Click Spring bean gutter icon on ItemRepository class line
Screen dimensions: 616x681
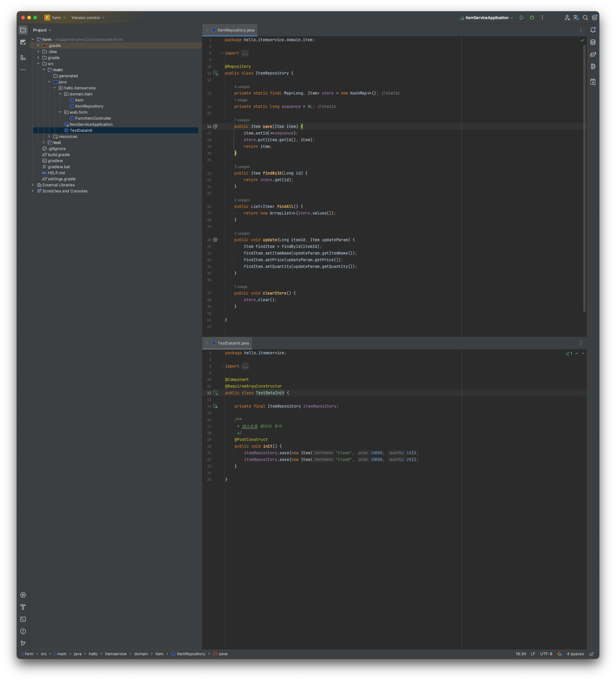pyautogui.click(x=215, y=73)
